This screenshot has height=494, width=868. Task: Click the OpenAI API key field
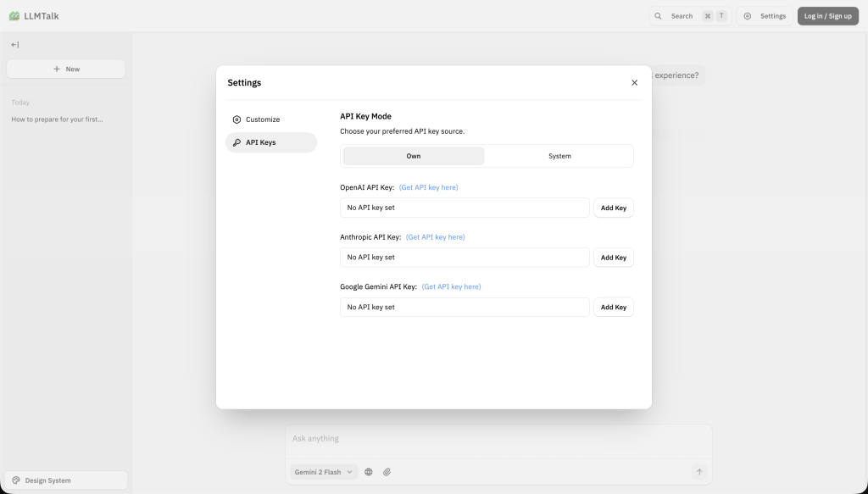coord(465,208)
